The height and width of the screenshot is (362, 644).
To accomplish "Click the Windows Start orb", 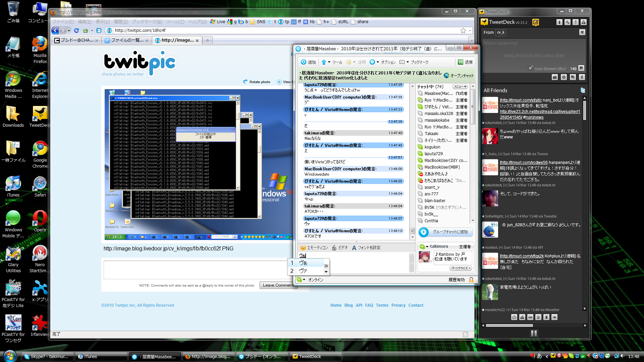I will pyautogui.click(x=9, y=356).
